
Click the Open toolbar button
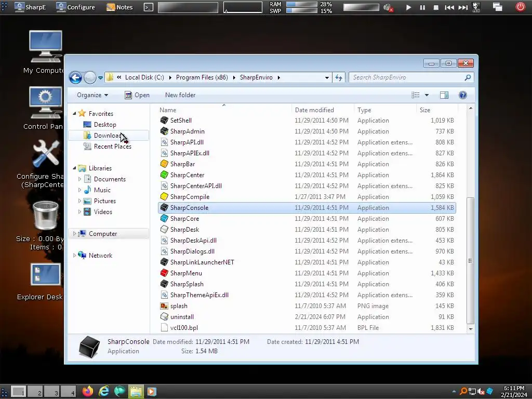tap(137, 95)
